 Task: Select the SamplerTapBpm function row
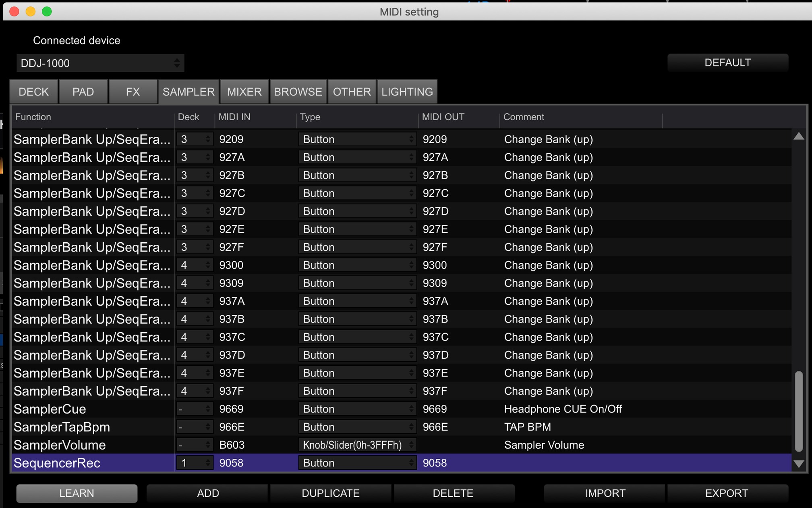pyautogui.click(x=402, y=427)
